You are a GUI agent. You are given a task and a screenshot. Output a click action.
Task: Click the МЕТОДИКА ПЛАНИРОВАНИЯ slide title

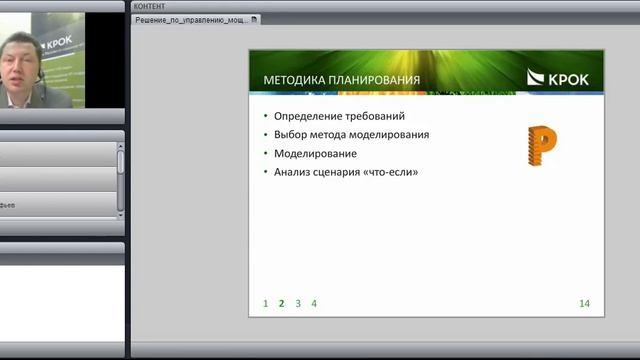[342, 80]
